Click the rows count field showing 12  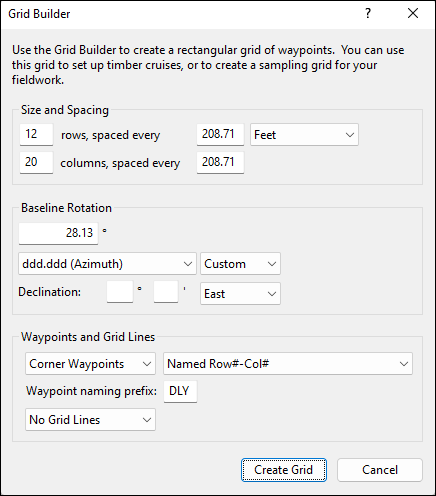point(36,134)
